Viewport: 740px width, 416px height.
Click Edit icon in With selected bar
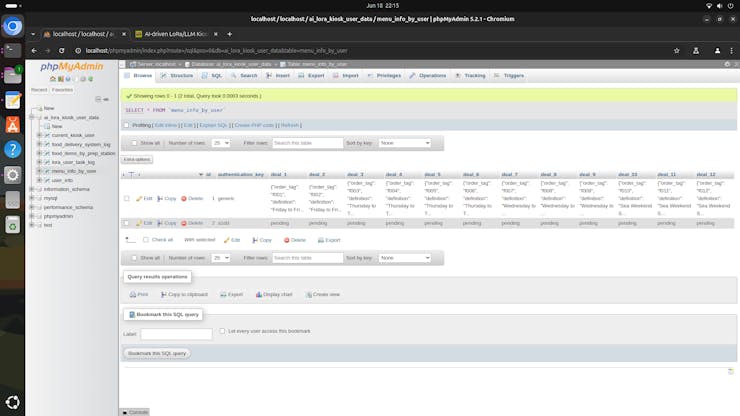tap(227, 240)
